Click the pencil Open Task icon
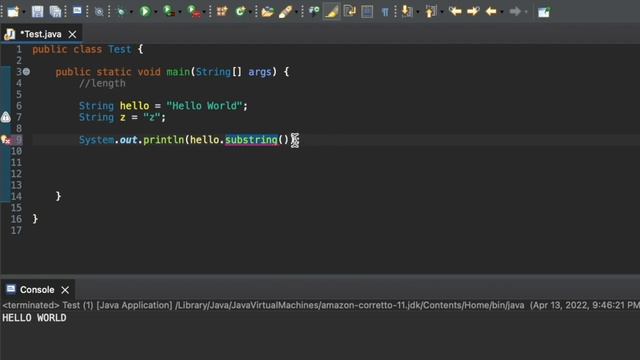640x360 pixels. 285,11
